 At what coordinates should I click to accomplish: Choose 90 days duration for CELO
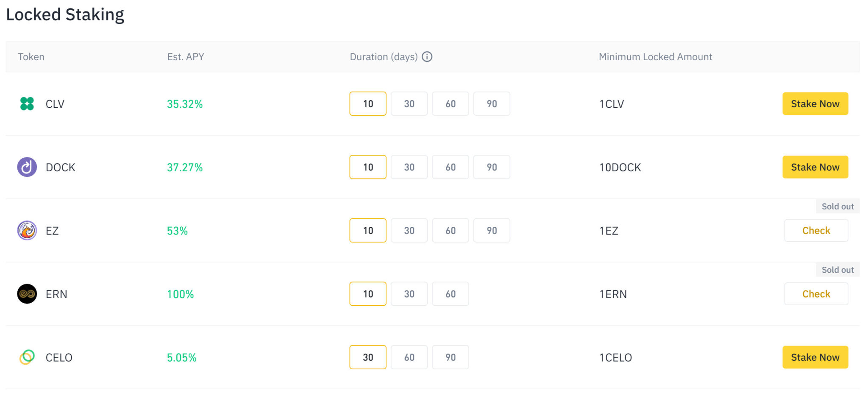pyautogui.click(x=451, y=357)
